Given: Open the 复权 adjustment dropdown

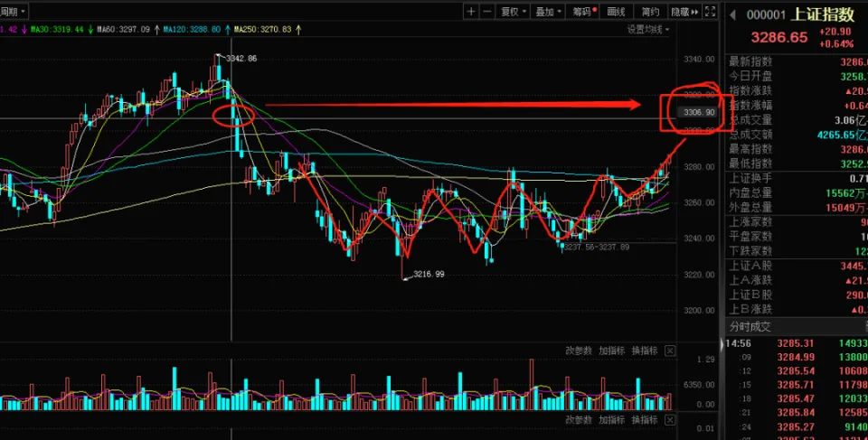Looking at the screenshot, I should (513, 12).
